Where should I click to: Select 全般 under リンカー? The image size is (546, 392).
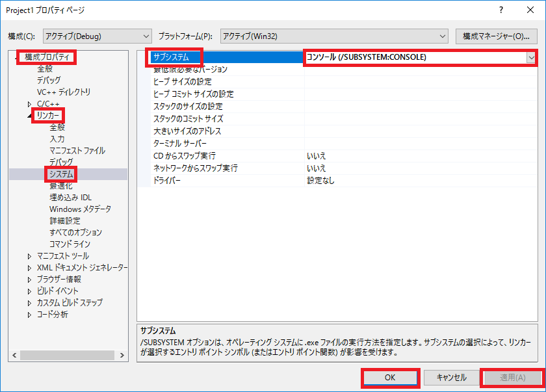[x=57, y=127]
